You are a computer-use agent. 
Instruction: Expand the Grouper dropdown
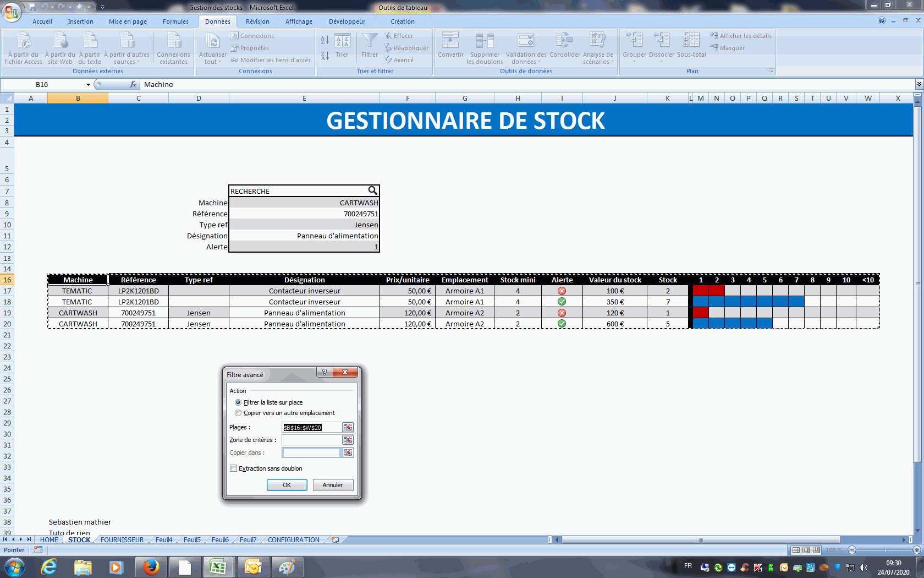coord(634,61)
